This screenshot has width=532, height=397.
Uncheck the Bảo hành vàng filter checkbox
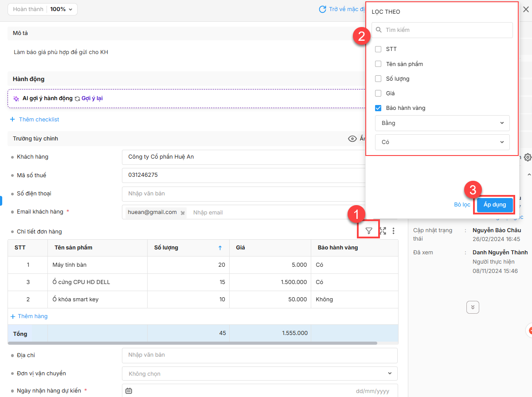[378, 108]
